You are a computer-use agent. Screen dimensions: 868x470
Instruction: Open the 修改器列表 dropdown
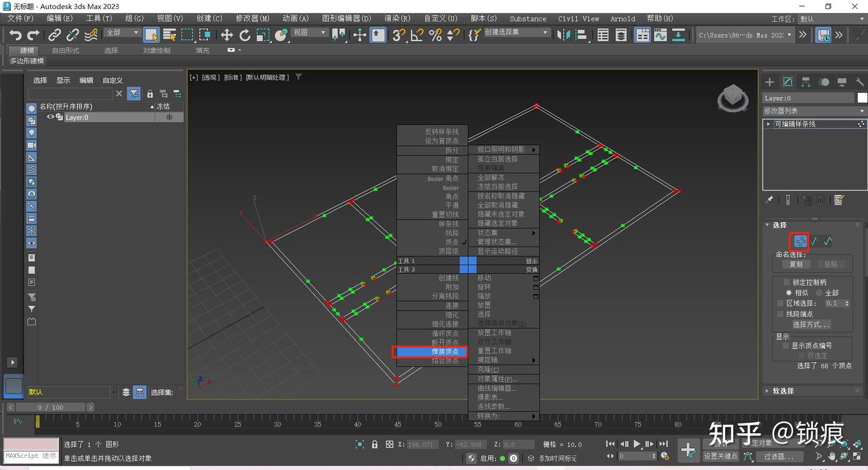pos(814,110)
